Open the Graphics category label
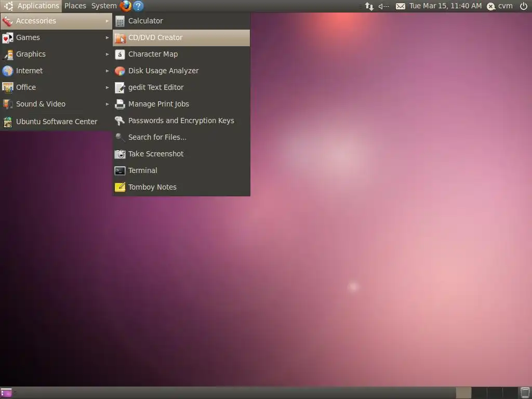The height and width of the screenshot is (399, 532). click(31, 54)
